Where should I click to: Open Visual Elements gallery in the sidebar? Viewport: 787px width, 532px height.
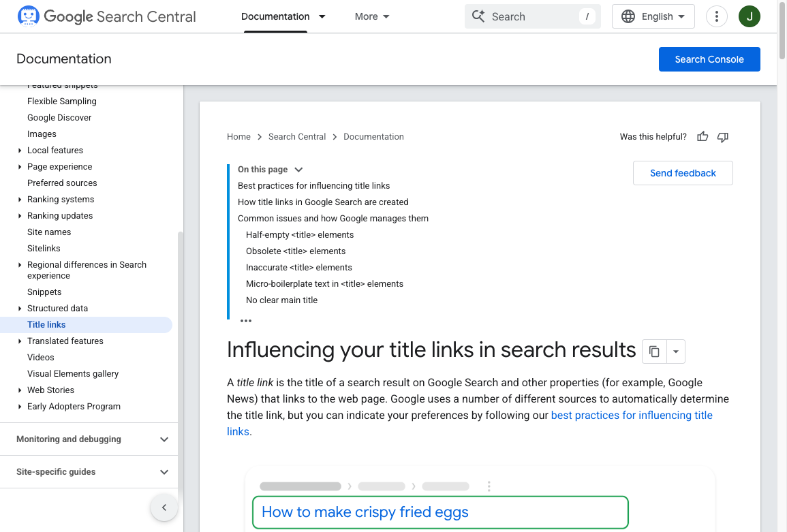coord(73,374)
